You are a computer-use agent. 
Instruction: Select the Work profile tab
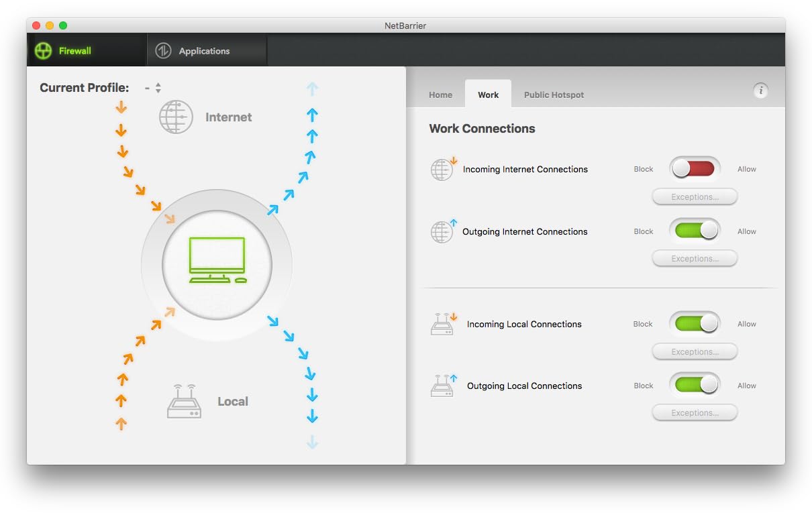click(488, 95)
